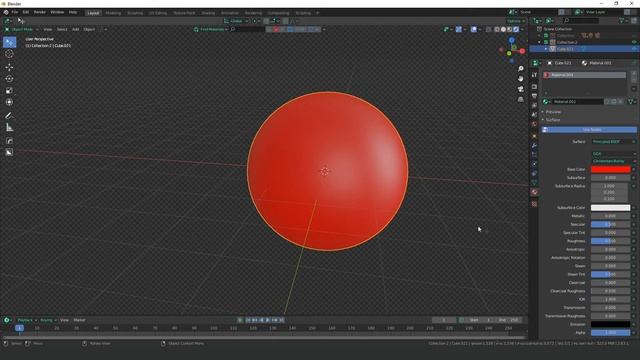Expand the Preview panel

click(x=553, y=112)
